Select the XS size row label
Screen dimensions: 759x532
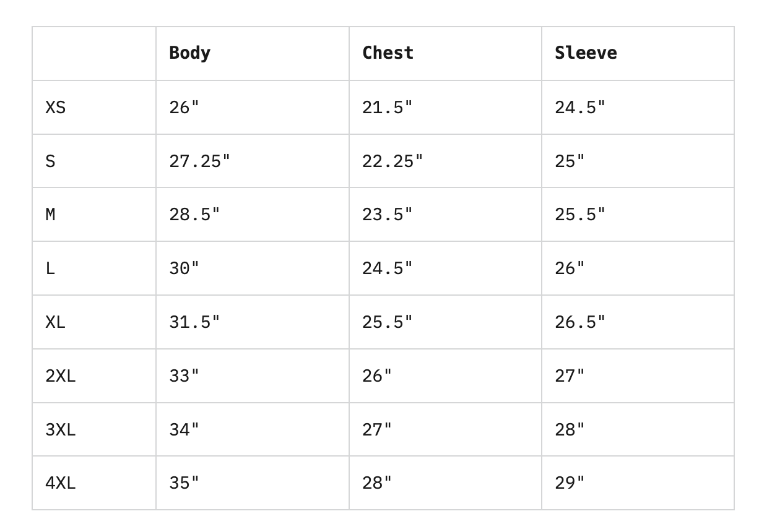pyautogui.click(x=55, y=108)
